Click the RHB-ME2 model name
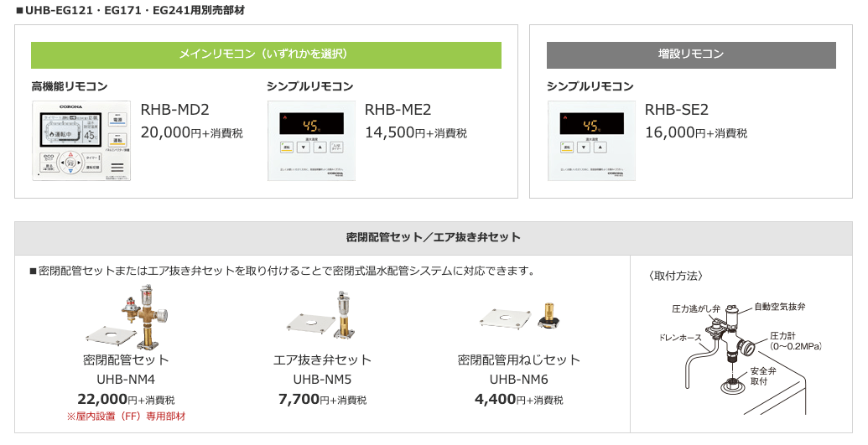Image resolution: width=868 pixels, height=445 pixels. point(398,110)
